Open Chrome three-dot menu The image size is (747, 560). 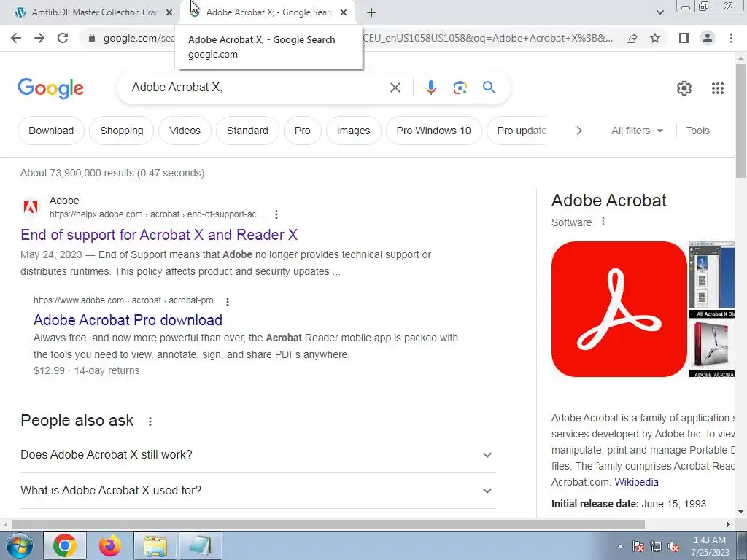tap(731, 38)
